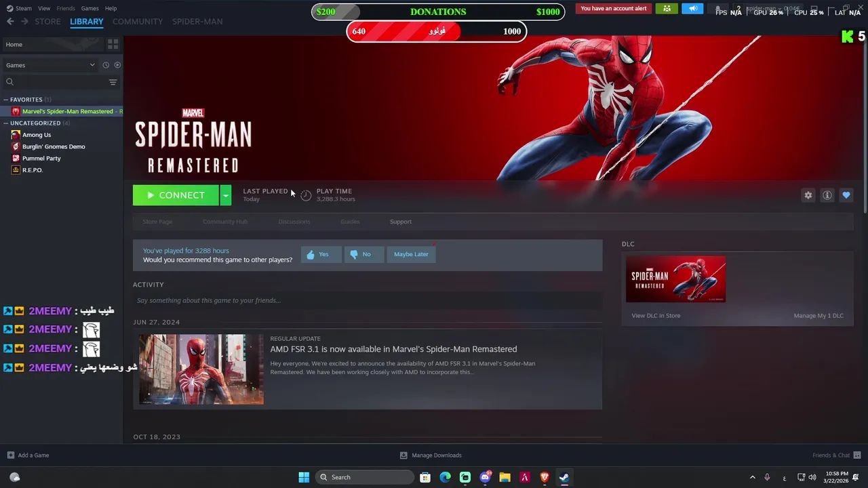Open game settings gear icon

808,195
